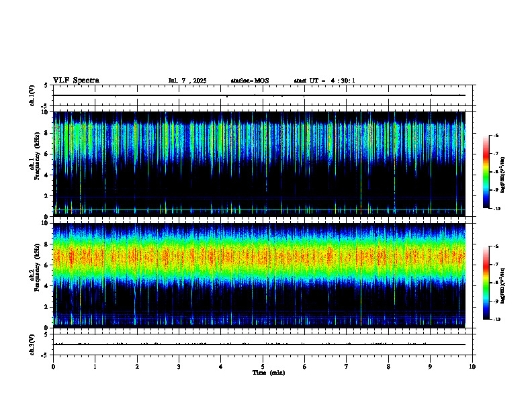Screen dimensions: 532x411
Task: Click the "6" tick on ch.1 frequency axis
Action: (x=47, y=154)
